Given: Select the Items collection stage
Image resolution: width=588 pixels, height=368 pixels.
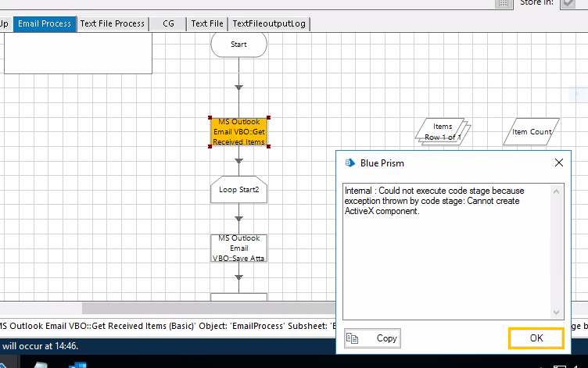Looking at the screenshot, I should pos(443,131).
